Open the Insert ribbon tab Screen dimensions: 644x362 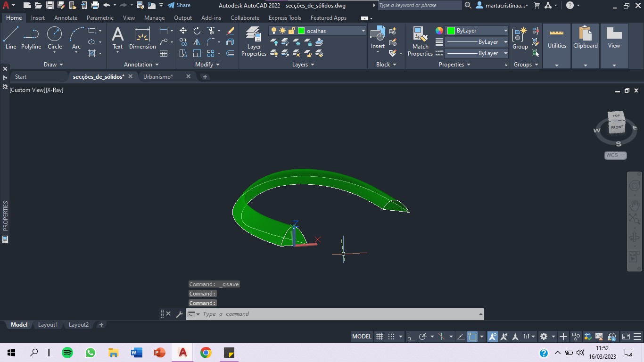[38, 18]
